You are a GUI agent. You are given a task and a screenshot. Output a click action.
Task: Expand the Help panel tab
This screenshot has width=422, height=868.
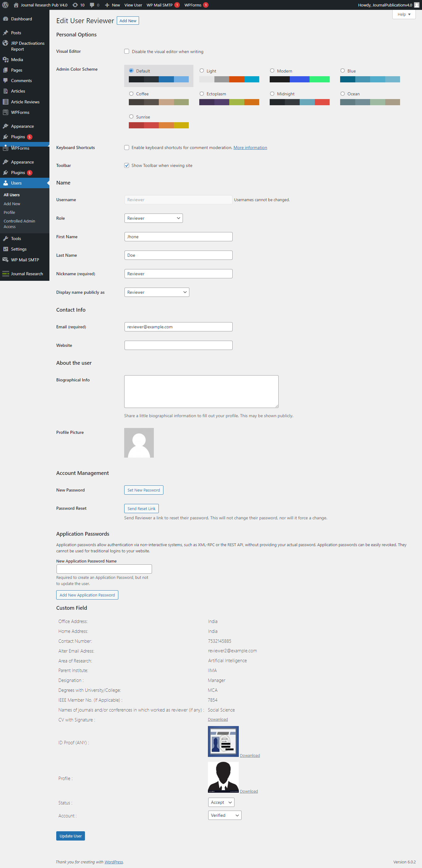click(404, 15)
